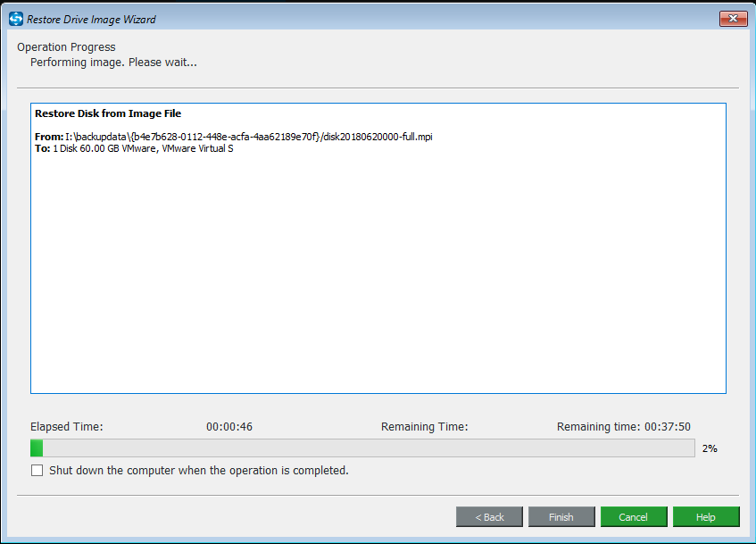
Task: Click the To: 1 Disk 60.00 GB VMware line
Action: (134, 148)
